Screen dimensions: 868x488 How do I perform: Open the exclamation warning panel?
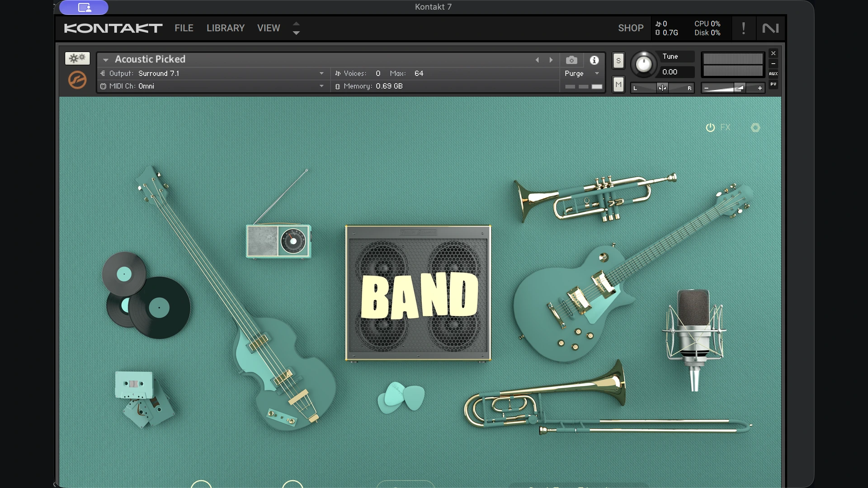[743, 28]
